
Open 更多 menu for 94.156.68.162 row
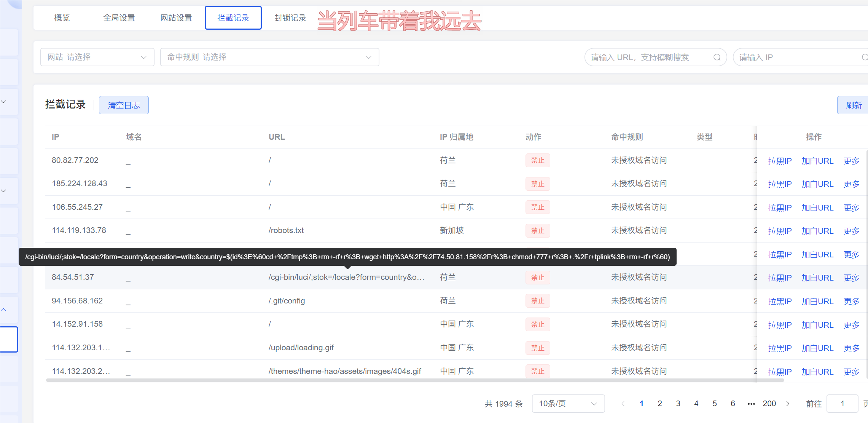tap(851, 301)
